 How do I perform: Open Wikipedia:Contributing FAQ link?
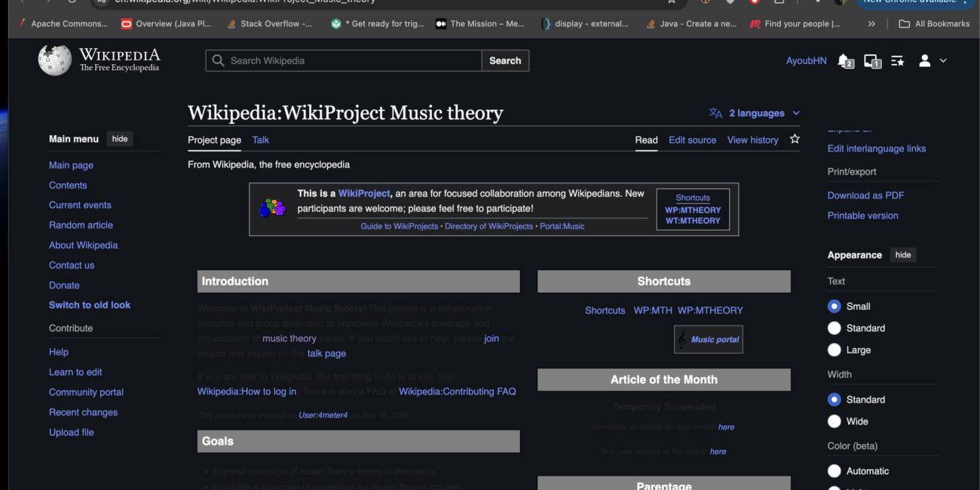pyautogui.click(x=458, y=391)
